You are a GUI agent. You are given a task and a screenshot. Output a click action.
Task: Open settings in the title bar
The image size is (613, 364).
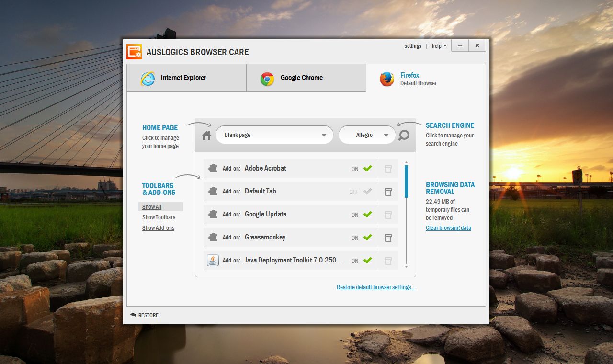tap(413, 46)
